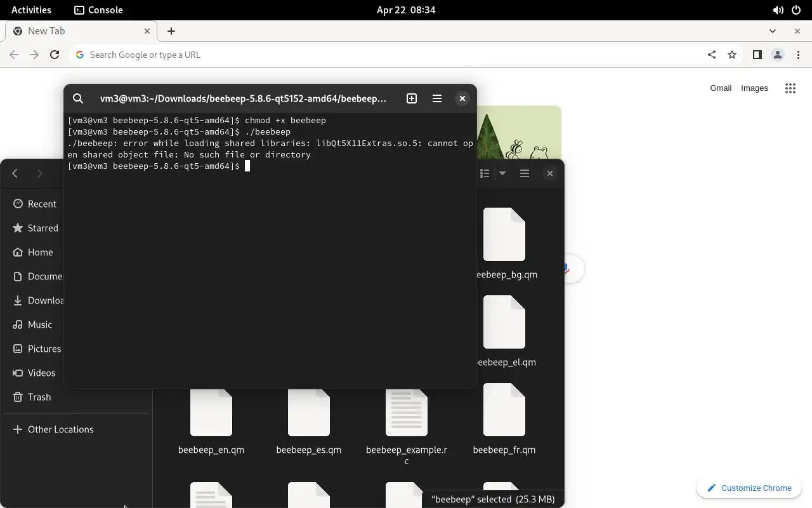Close the New Tab tab

point(147,31)
